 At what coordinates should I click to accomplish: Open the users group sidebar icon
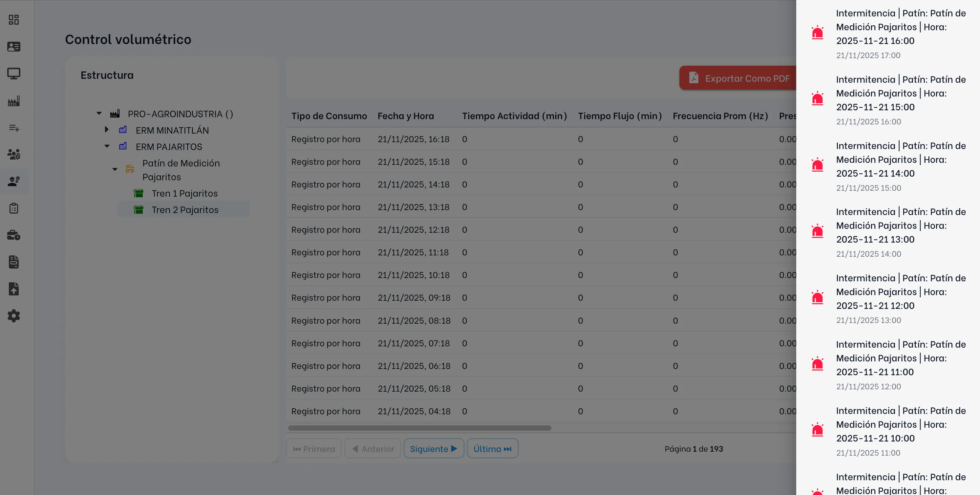click(x=14, y=154)
